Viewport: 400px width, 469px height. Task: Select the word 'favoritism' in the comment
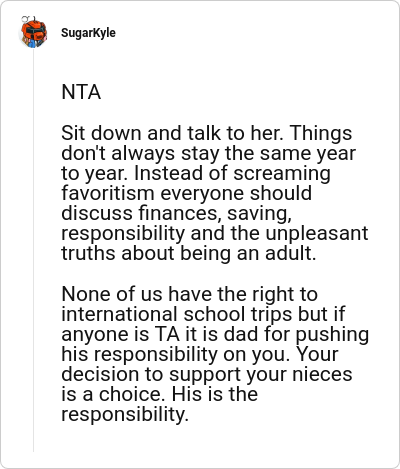pyautogui.click(x=108, y=193)
